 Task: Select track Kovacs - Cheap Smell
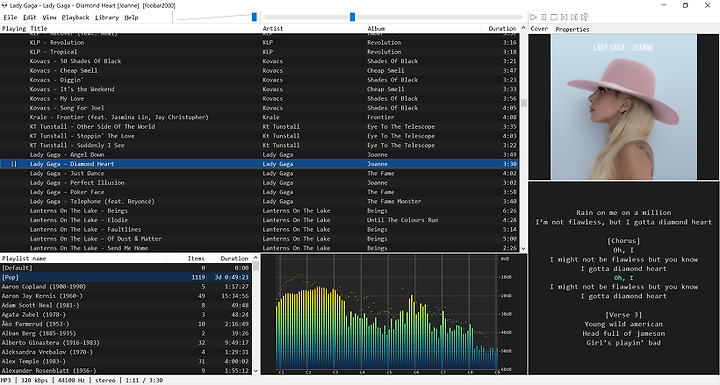click(259, 70)
